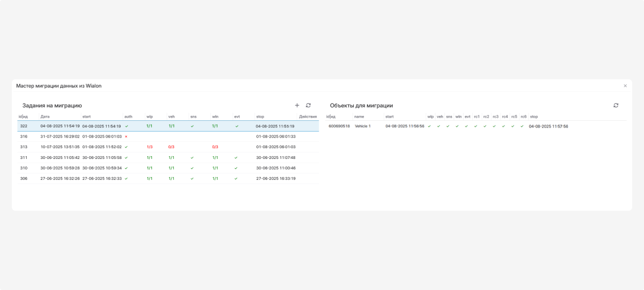Click the Действия column header
Image resolution: width=644 pixels, height=290 pixels.
click(308, 117)
